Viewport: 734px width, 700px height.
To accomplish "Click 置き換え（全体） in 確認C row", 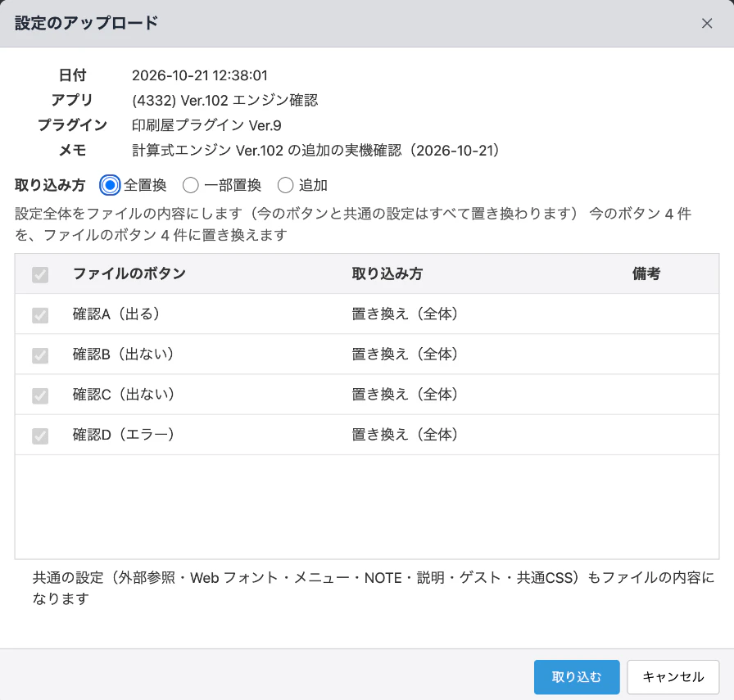I will 405,395.
